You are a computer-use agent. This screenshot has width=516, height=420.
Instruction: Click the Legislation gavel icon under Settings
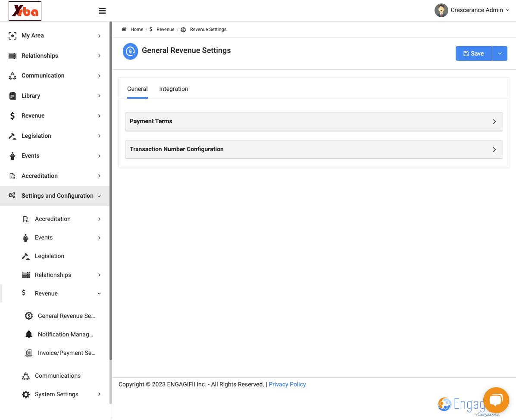[x=26, y=256]
